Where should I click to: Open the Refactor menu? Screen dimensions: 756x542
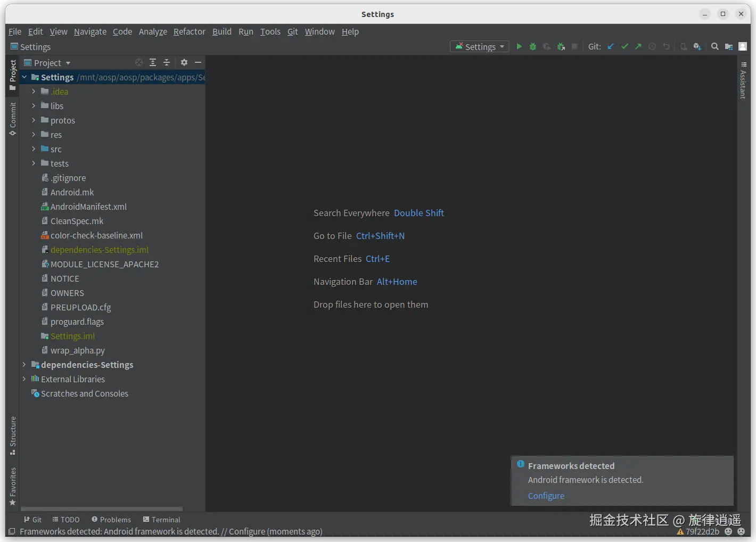189,32
